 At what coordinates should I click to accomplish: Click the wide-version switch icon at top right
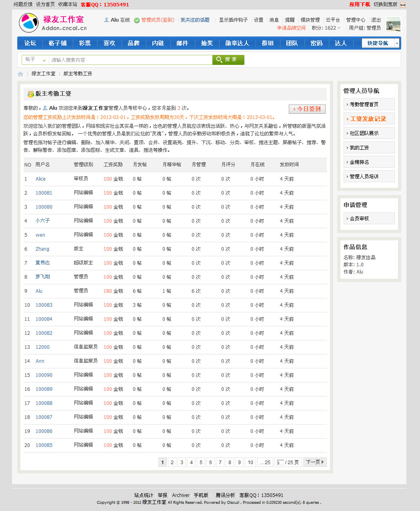(x=403, y=5)
